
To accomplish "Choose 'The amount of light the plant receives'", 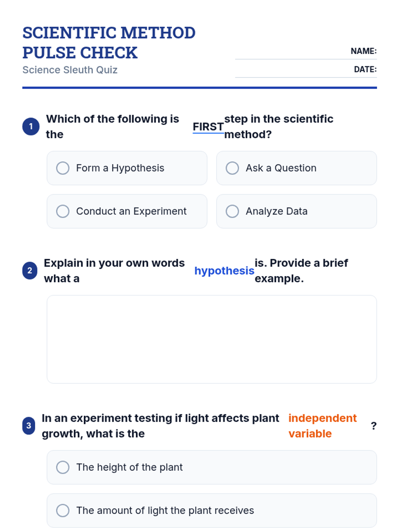I will 63,511.
